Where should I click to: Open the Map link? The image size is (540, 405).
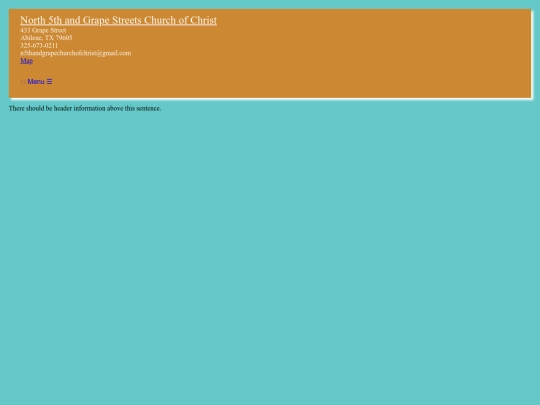tap(27, 61)
